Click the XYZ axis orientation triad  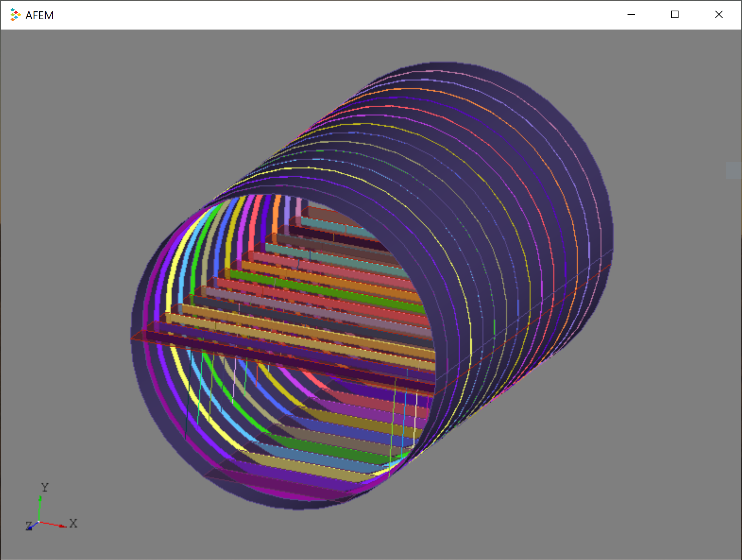[x=51, y=507]
